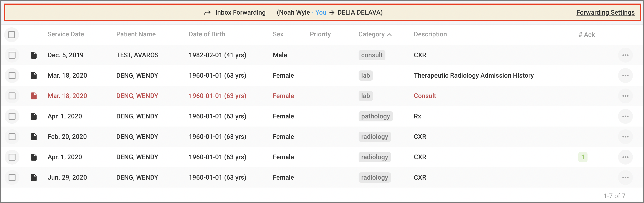Image resolution: width=644 pixels, height=203 pixels.
Task: Click the Priority column header
Action: tap(320, 34)
